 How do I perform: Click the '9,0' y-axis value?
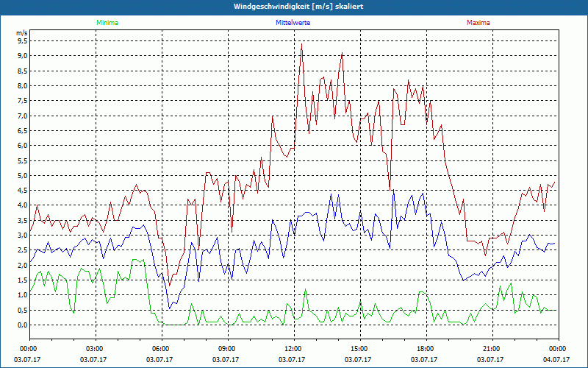coord(23,56)
